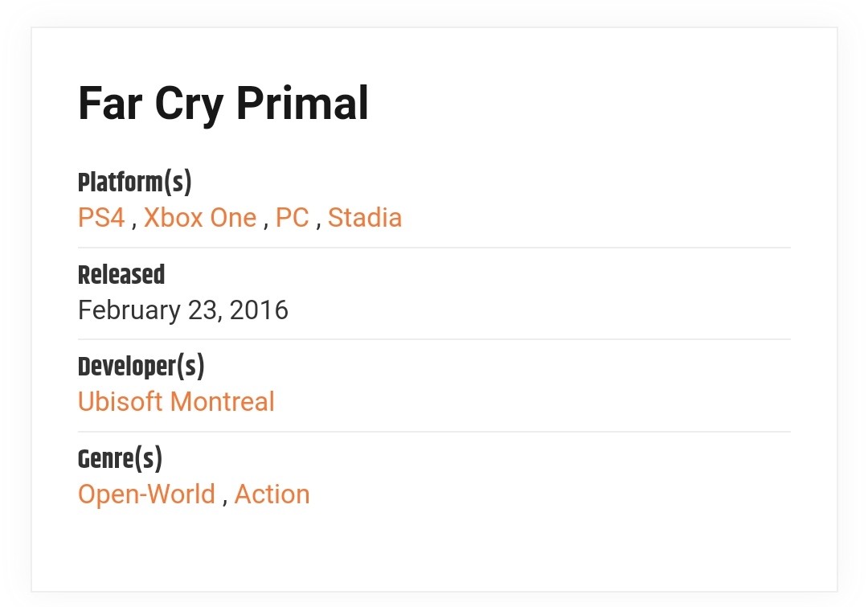Click the divider line below Ubisoft Montreal
Viewport: 868px width, 607px height.
click(434, 432)
